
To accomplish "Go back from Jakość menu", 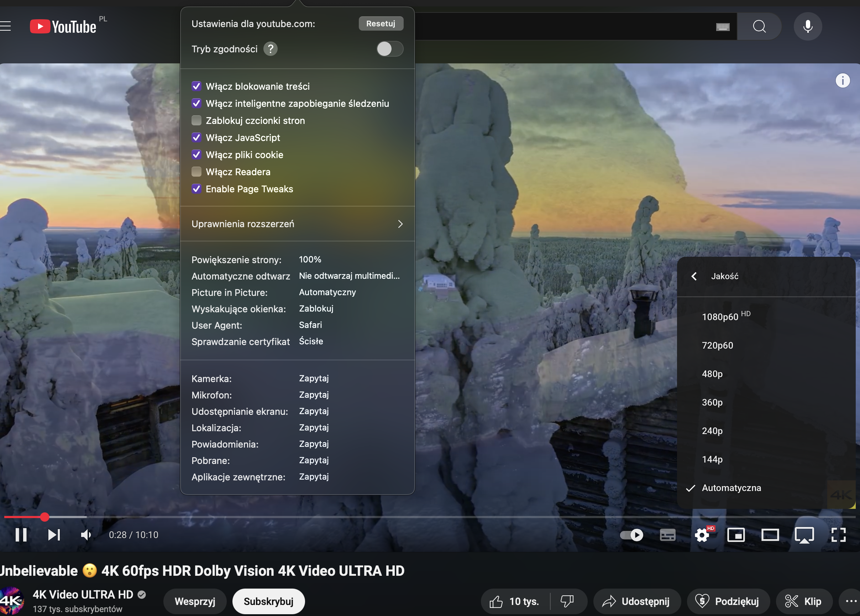I will pos(694,276).
